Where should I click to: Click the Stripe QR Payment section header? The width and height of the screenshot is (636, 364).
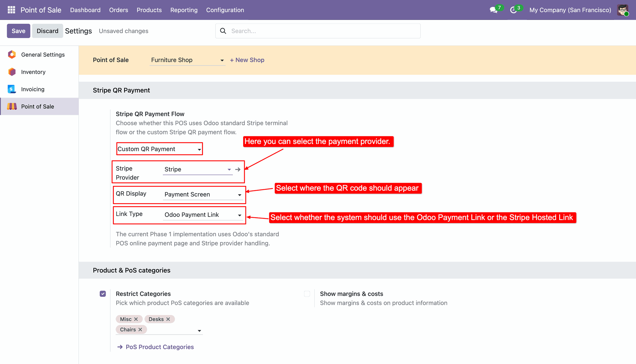tap(121, 90)
